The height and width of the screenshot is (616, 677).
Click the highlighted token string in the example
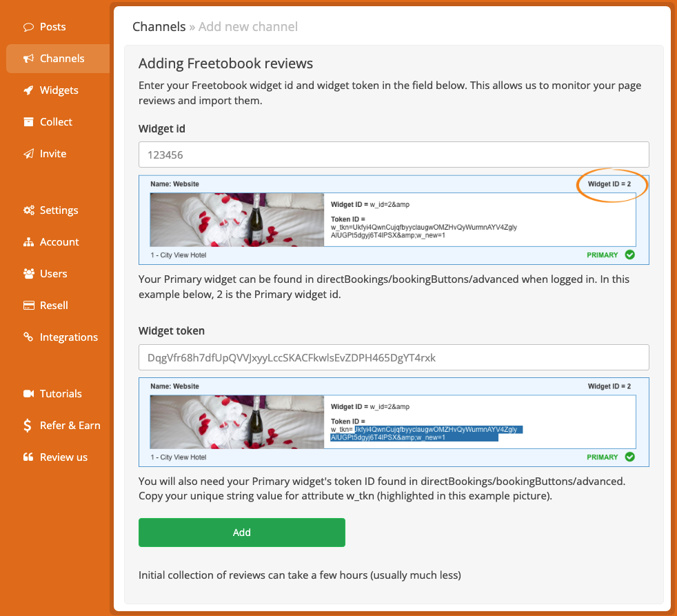427,433
